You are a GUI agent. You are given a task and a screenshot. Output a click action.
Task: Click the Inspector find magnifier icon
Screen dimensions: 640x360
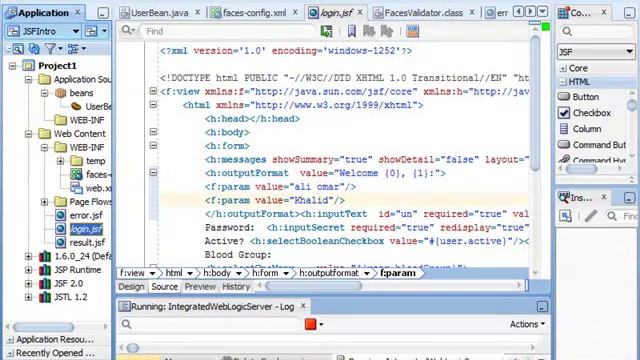pyautogui.click(x=611, y=216)
